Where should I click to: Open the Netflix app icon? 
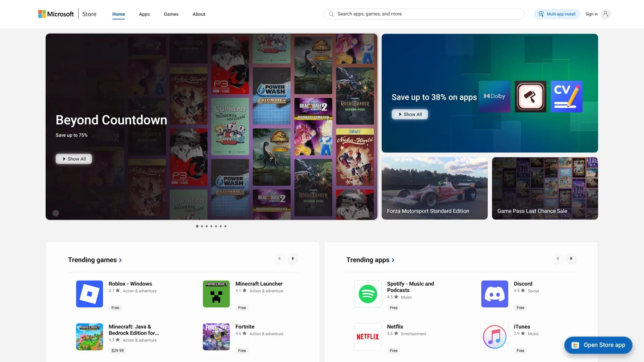(x=368, y=337)
